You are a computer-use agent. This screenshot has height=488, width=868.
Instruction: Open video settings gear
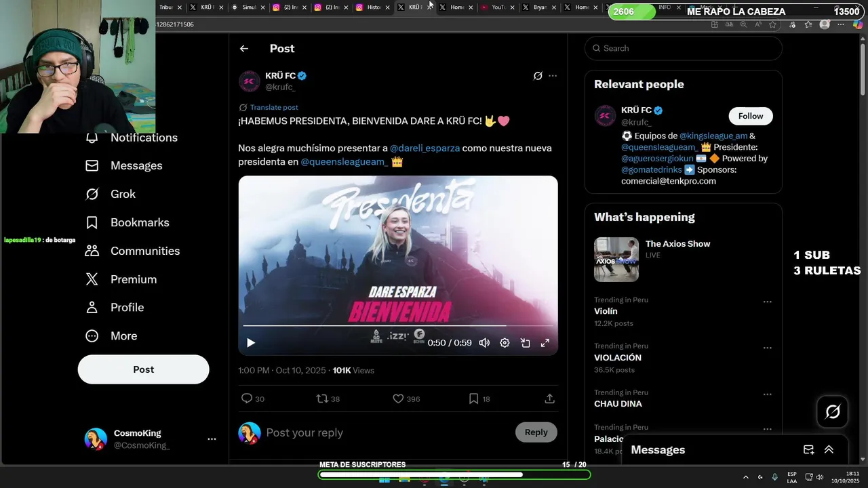pos(505,343)
